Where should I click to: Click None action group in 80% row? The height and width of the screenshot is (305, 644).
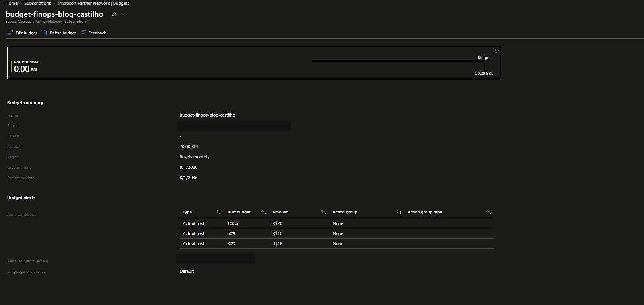pyautogui.click(x=338, y=244)
